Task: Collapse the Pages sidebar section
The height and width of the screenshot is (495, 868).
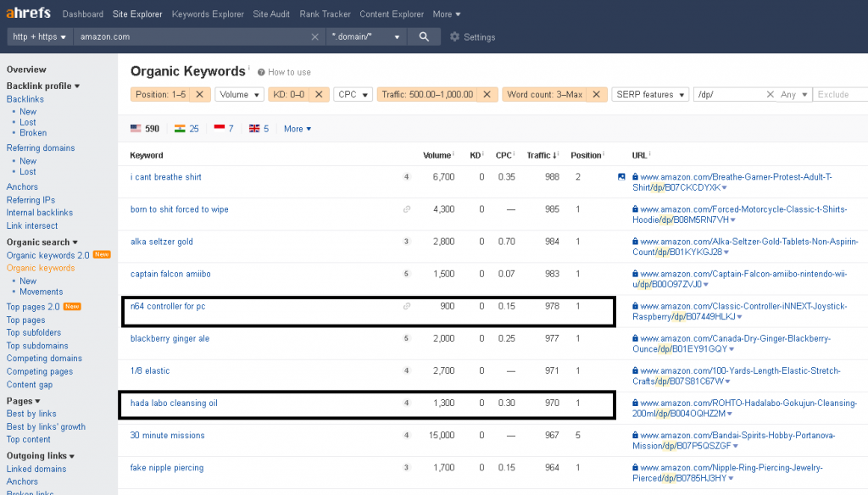Action: coord(23,401)
